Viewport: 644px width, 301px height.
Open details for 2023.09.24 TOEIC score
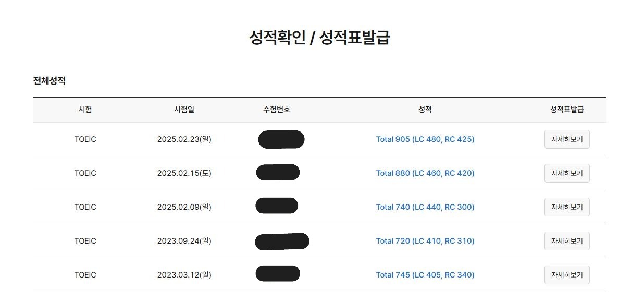567,241
